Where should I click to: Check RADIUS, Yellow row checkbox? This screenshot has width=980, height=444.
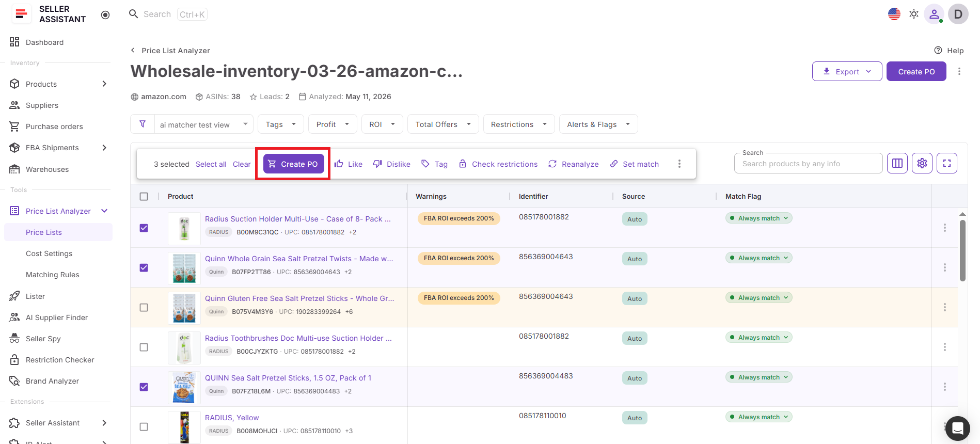144,426
